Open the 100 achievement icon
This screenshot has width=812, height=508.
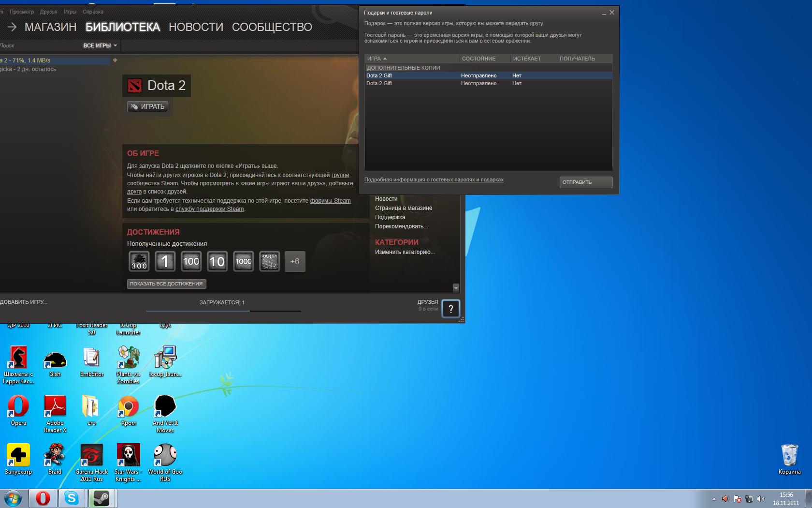tap(191, 261)
